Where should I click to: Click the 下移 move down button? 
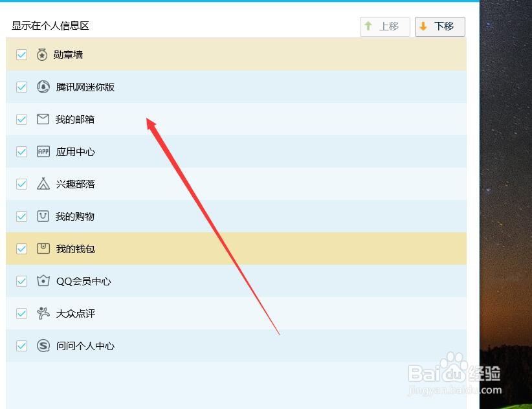click(x=440, y=27)
